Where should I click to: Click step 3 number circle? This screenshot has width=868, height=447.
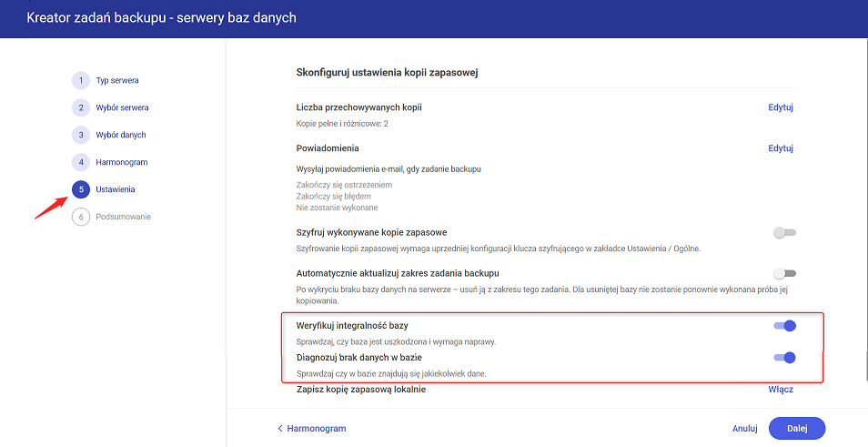click(x=81, y=135)
